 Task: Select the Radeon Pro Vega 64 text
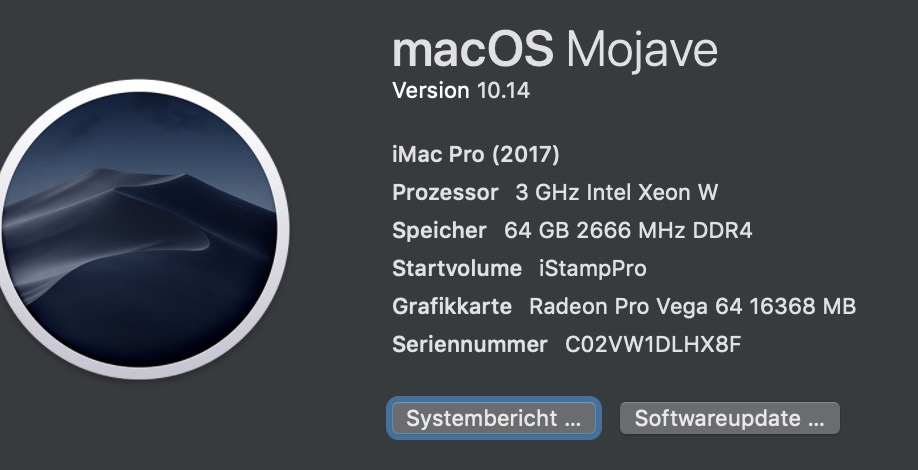[625, 307]
